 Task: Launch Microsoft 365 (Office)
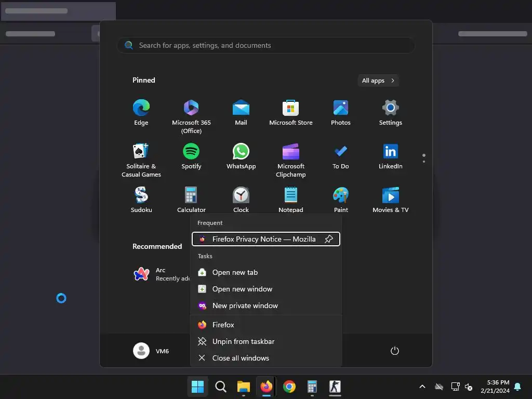pos(191,116)
